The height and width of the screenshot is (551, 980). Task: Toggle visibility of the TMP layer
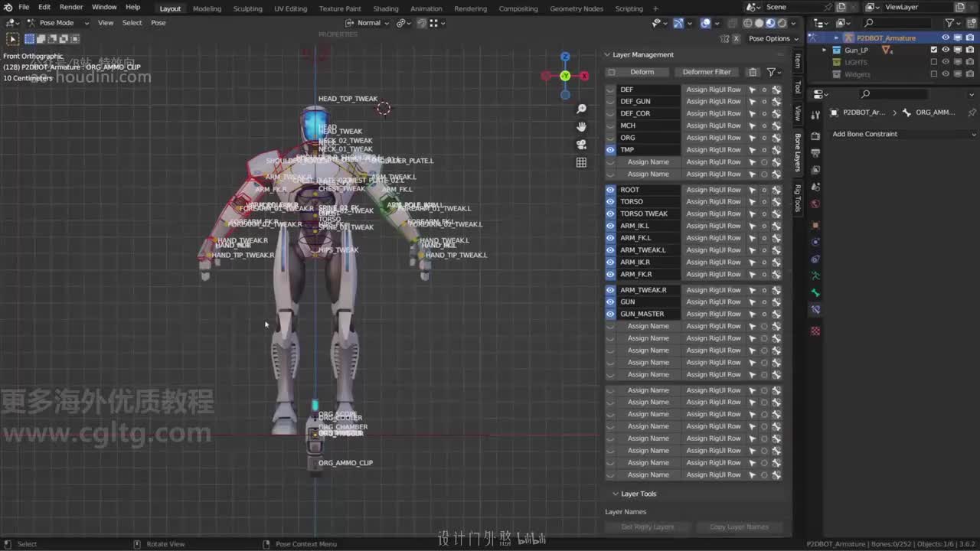tap(610, 150)
